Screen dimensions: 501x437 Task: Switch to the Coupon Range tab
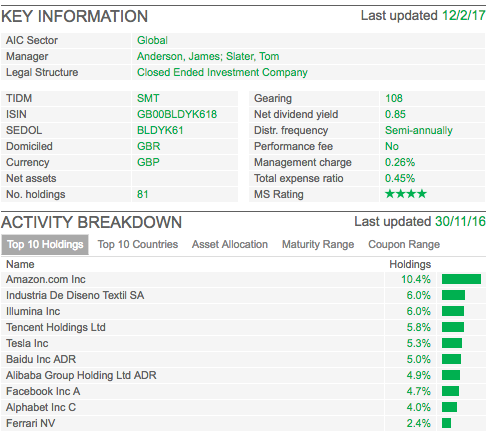coord(404,245)
